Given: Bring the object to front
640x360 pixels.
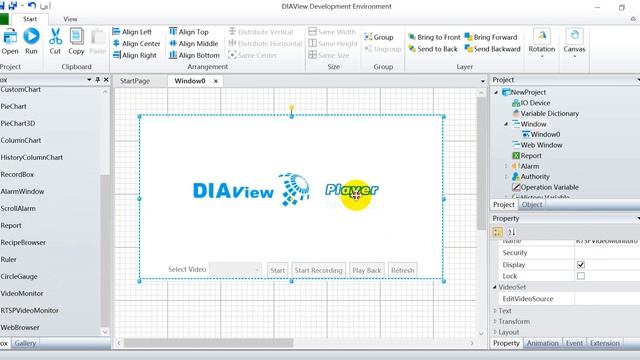Looking at the screenshot, I should 434,37.
